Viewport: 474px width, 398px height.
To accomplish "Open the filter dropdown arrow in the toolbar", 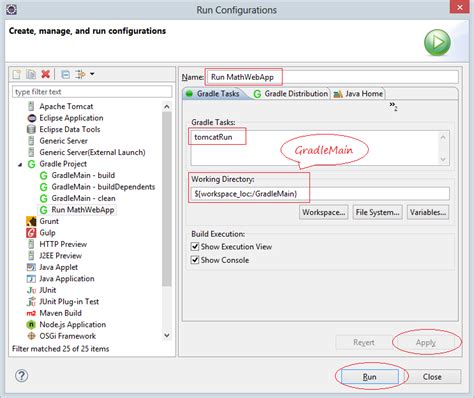I will 92,74.
